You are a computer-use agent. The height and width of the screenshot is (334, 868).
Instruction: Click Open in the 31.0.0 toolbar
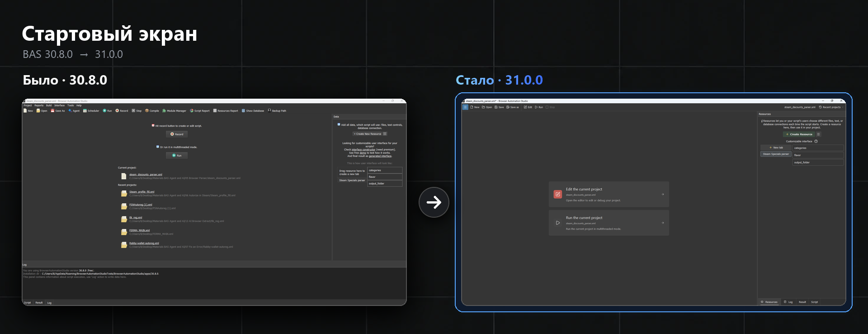[487, 107]
